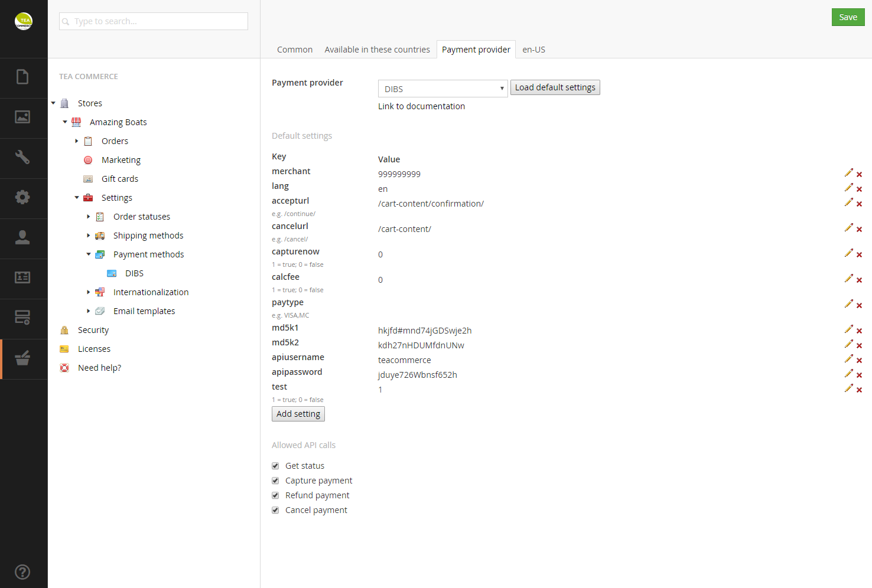The height and width of the screenshot is (588, 872).
Task: Edit the md5k2 setting
Action: click(848, 344)
